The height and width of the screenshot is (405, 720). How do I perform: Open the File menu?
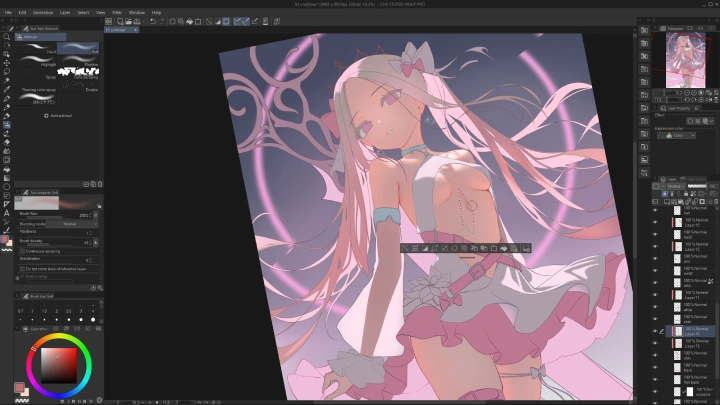(8, 12)
